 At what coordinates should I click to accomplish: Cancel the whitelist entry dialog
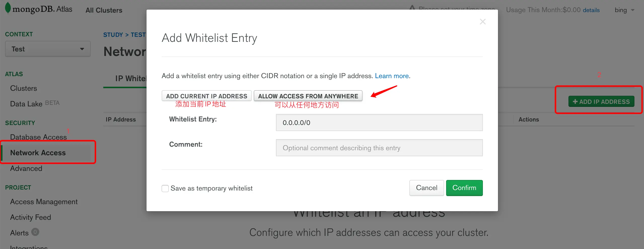point(426,188)
